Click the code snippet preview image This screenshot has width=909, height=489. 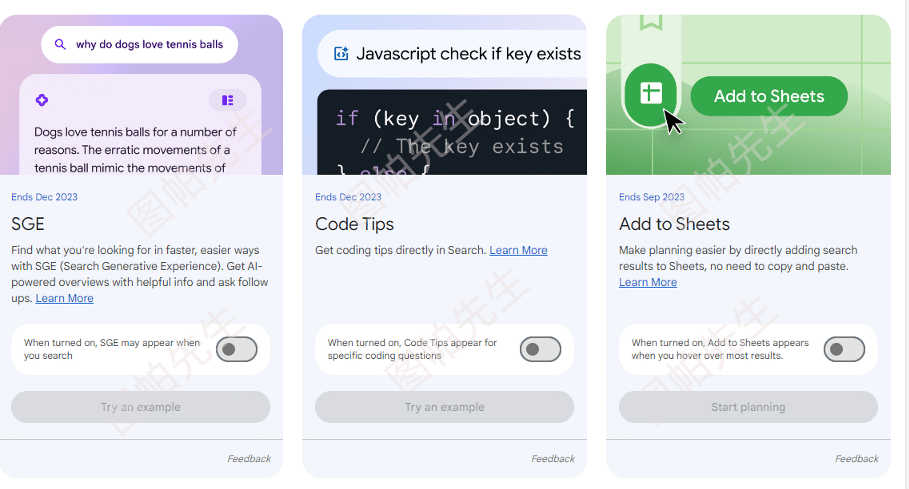tap(452, 132)
